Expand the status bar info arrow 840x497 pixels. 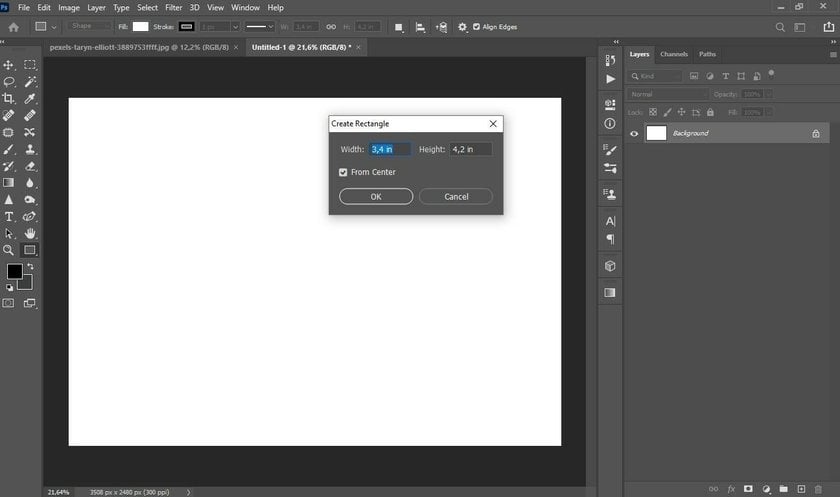tap(189, 492)
